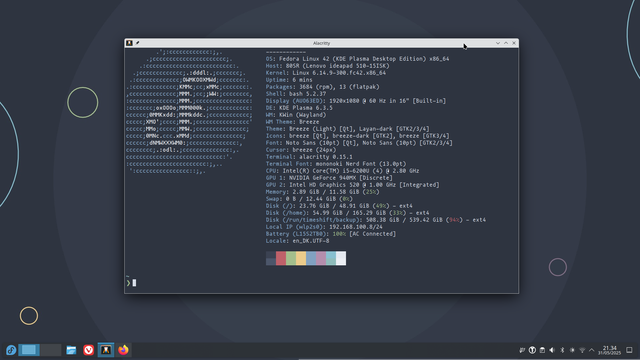Click the terminal prompt cursor
The height and width of the screenshot is (360, 640).
[x=134, y=282]
